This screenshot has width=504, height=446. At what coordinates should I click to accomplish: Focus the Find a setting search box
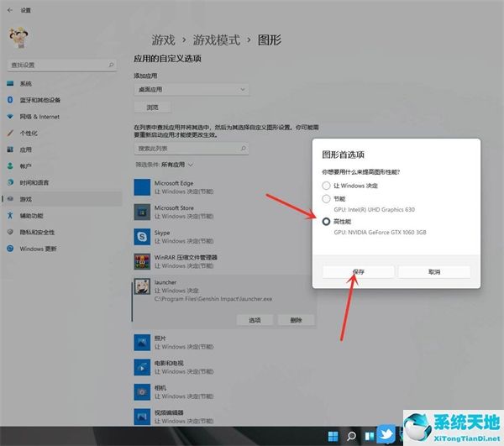[61, 65]
